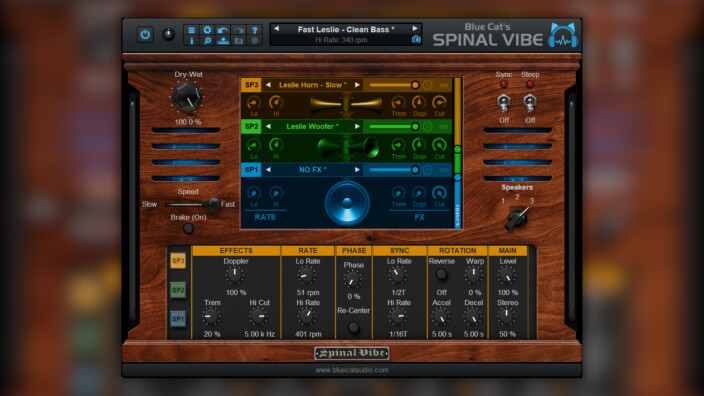Click SP1 Dopl mini knob
This screenshot has height=396, width=704.
tap(419, 193)
